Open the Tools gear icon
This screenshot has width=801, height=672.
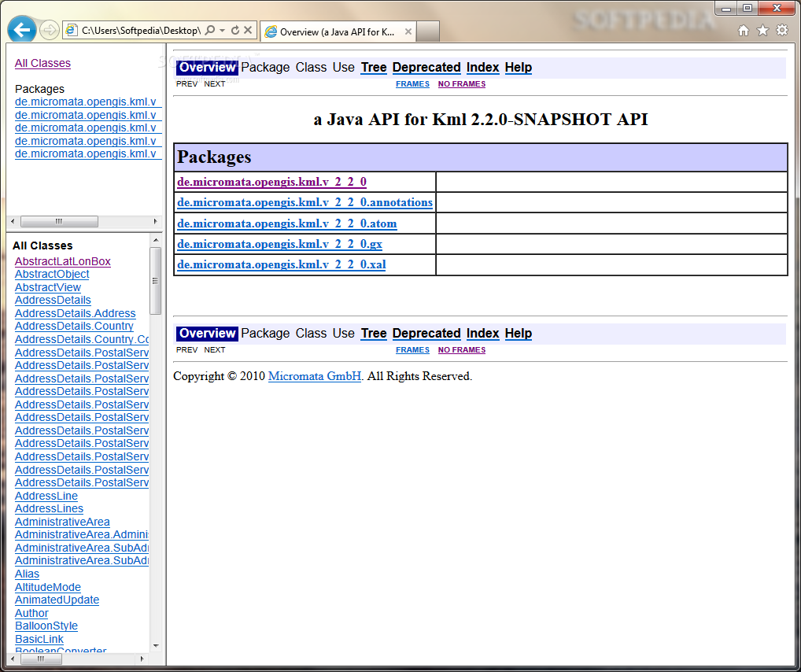coord(782,31)
